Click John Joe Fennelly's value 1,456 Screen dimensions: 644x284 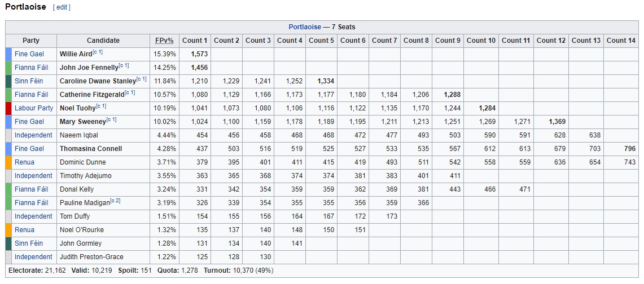point(200,68)
